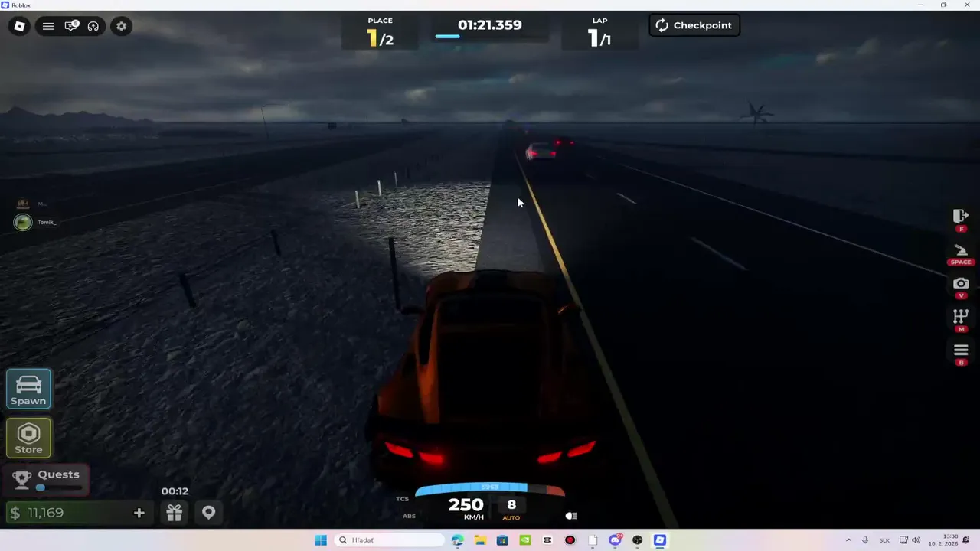Toggle the ABS indicator
The image size is (980, 551).
pyautogui.click(x=409, y=516)
